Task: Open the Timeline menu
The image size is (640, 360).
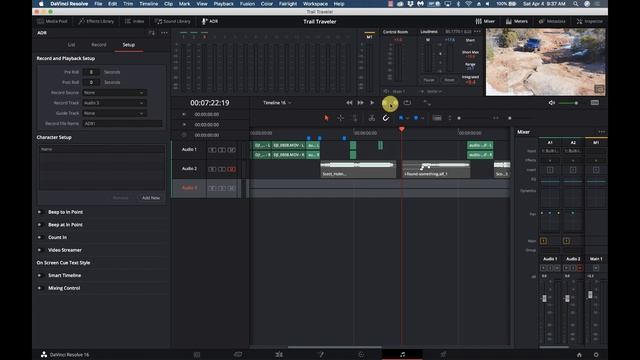Action: tap(149, 4)
